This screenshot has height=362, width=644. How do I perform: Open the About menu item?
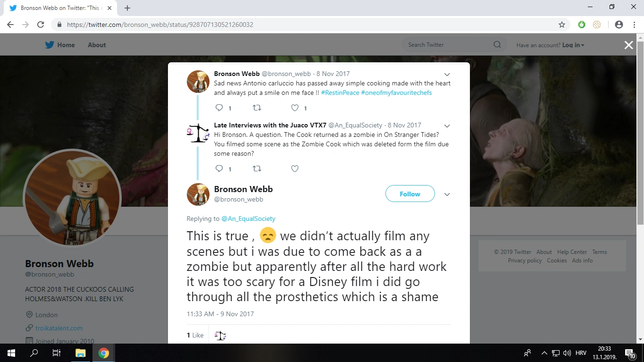click(x=97, y=45)
